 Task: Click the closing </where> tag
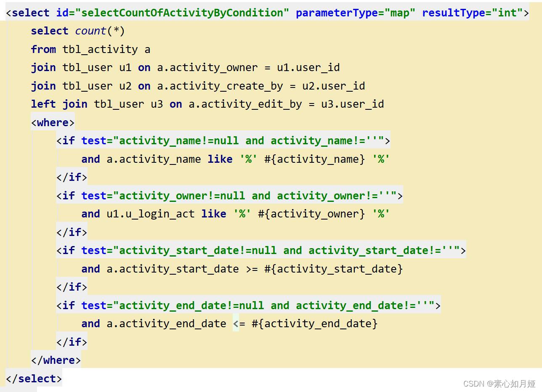[56, 360]
